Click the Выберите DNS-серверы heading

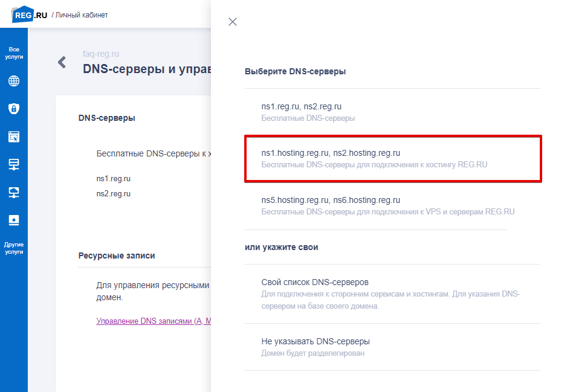click(296, 71)
